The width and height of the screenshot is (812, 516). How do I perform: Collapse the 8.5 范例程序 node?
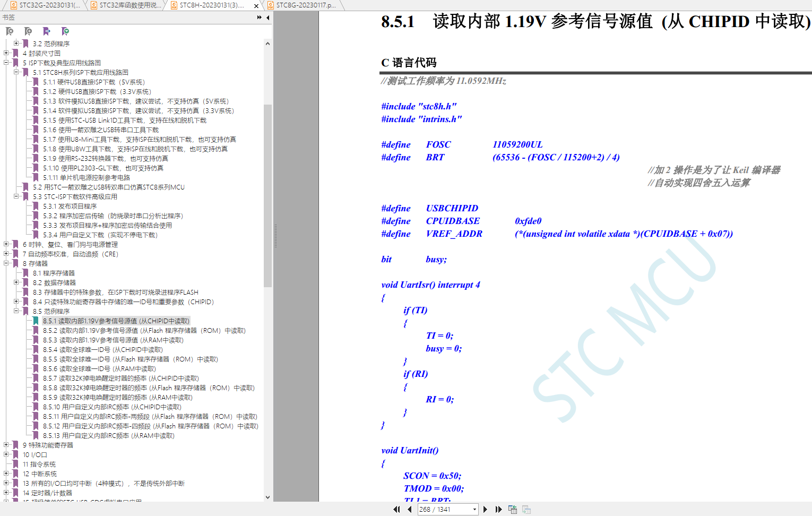coord(16,311)
